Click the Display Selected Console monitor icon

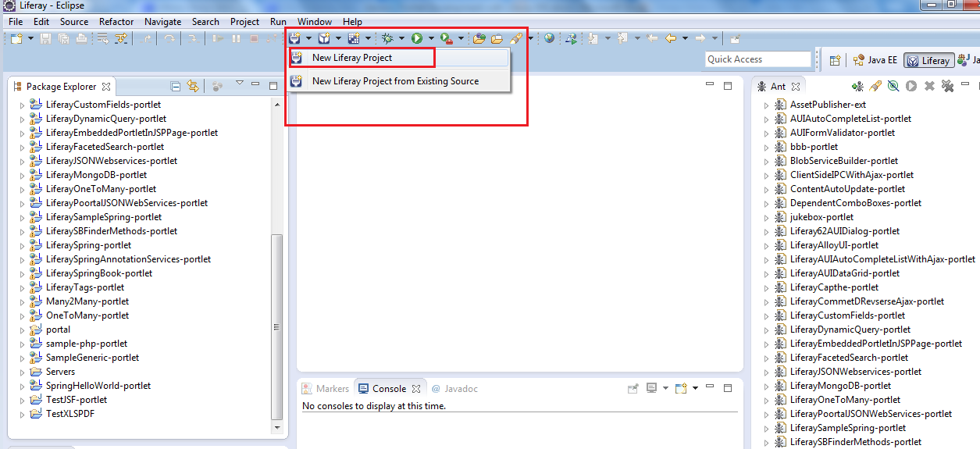click(x=651, y=388)
